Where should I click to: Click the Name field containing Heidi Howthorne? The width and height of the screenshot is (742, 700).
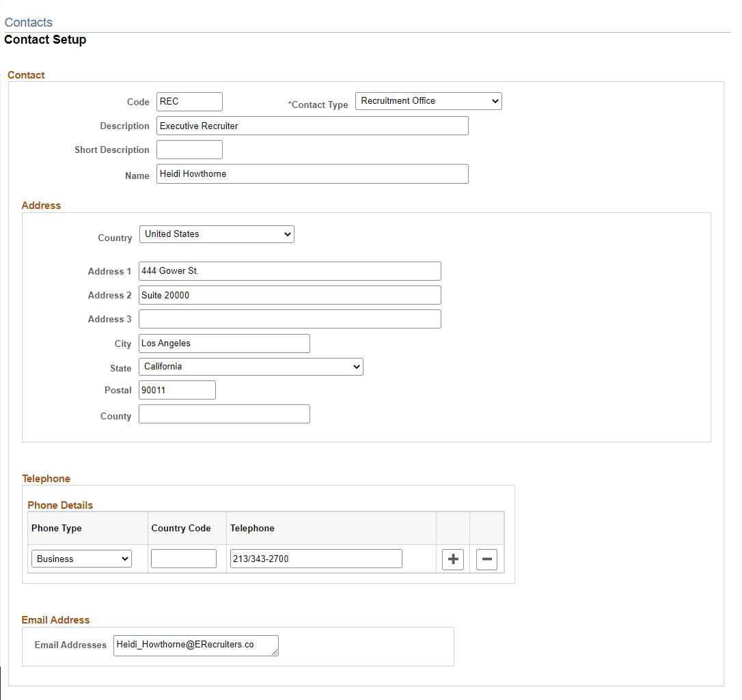tap(312, 173)
